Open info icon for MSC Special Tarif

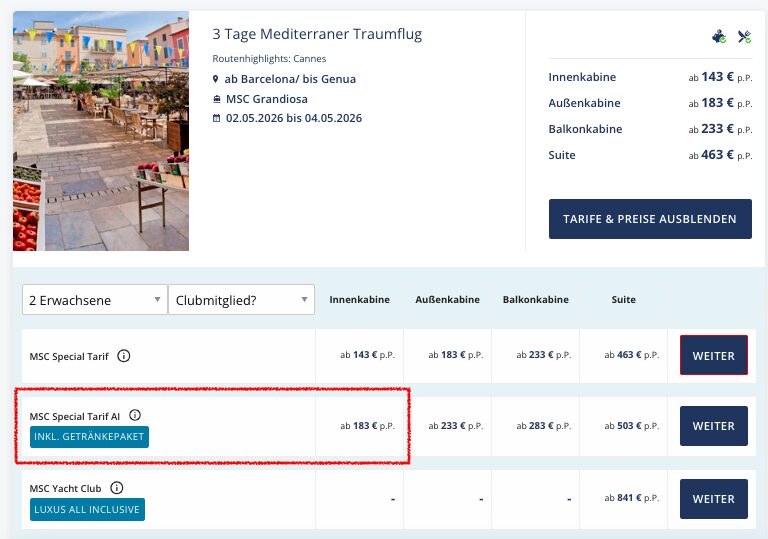click(x=123, y=356)
